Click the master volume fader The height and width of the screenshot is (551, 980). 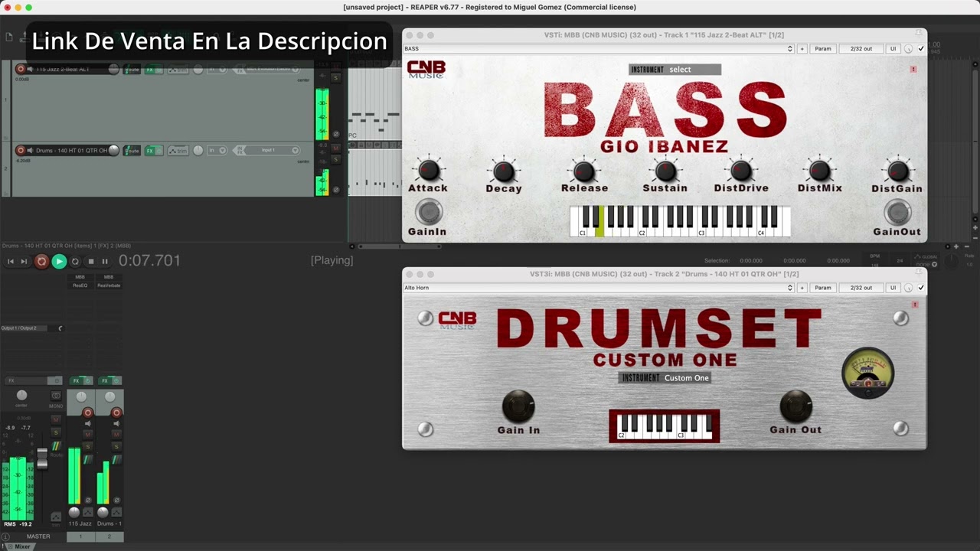pyautogui.click(x=43, y=459)
